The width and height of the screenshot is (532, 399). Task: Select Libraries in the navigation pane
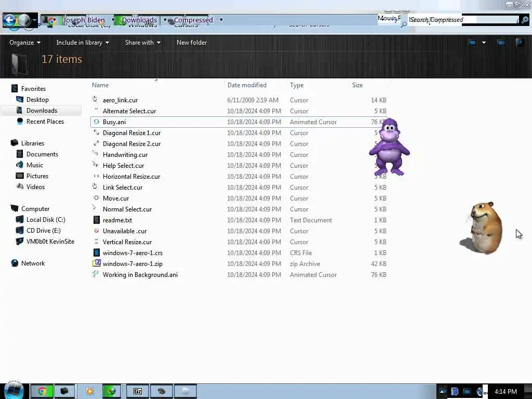[x=33, y=143]
